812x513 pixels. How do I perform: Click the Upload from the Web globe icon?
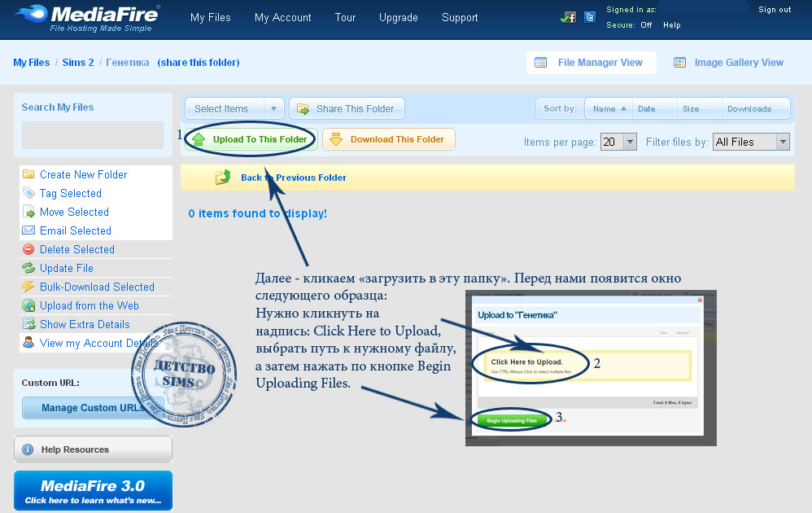[x=28, y=305]
